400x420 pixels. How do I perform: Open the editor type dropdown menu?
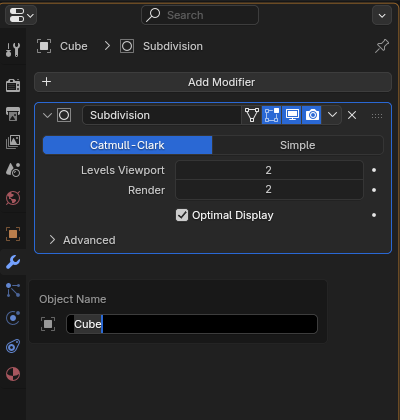(x=21, y=15)
